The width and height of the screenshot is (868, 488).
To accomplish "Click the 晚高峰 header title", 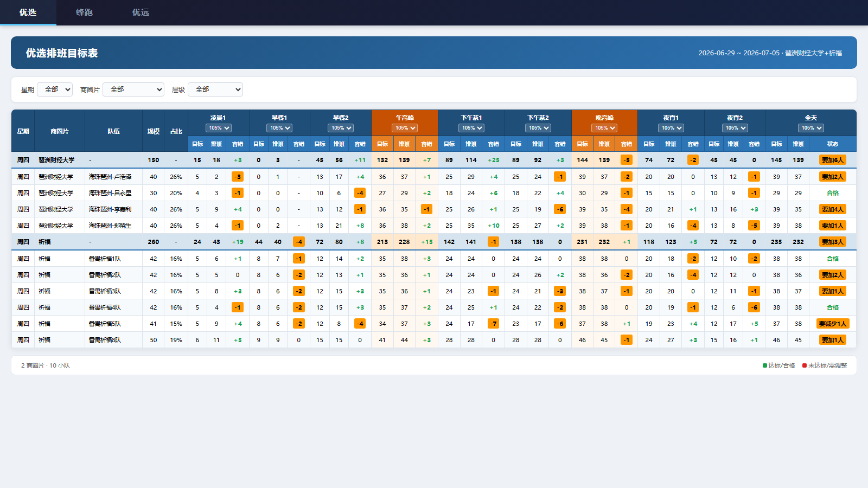I will click(604, 118).
